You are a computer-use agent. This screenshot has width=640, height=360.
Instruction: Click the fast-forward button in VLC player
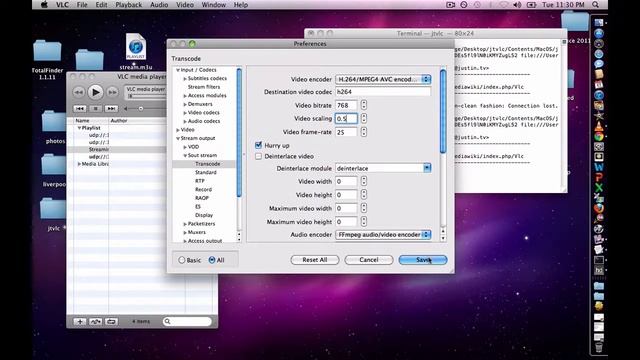point(112,93)
